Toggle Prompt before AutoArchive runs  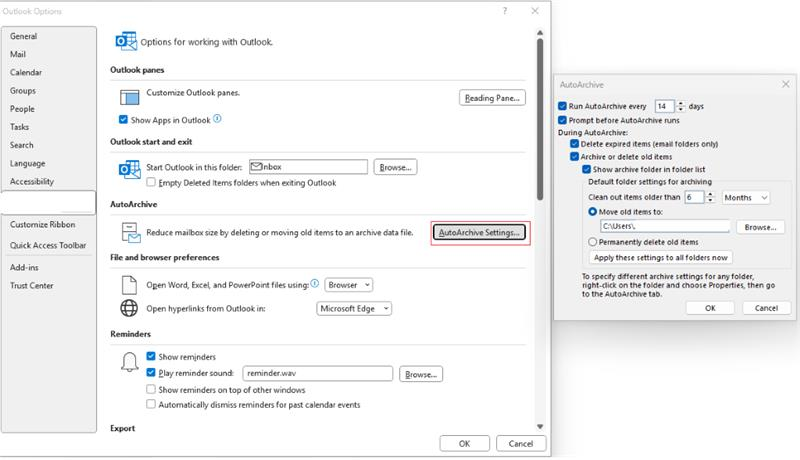(x=562, y=120)
